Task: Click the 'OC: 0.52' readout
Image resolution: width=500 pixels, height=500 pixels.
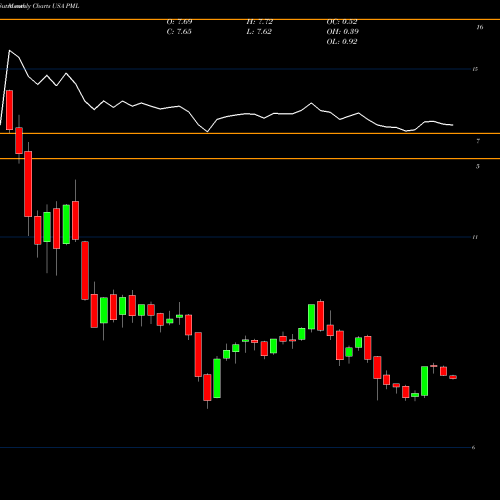Action: 342,22
